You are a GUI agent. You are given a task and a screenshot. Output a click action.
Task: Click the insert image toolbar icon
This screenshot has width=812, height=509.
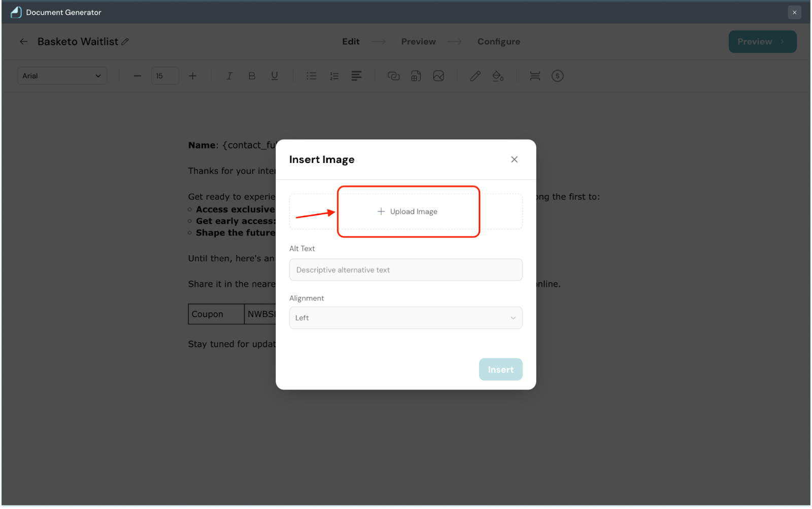tap(438, 76)
